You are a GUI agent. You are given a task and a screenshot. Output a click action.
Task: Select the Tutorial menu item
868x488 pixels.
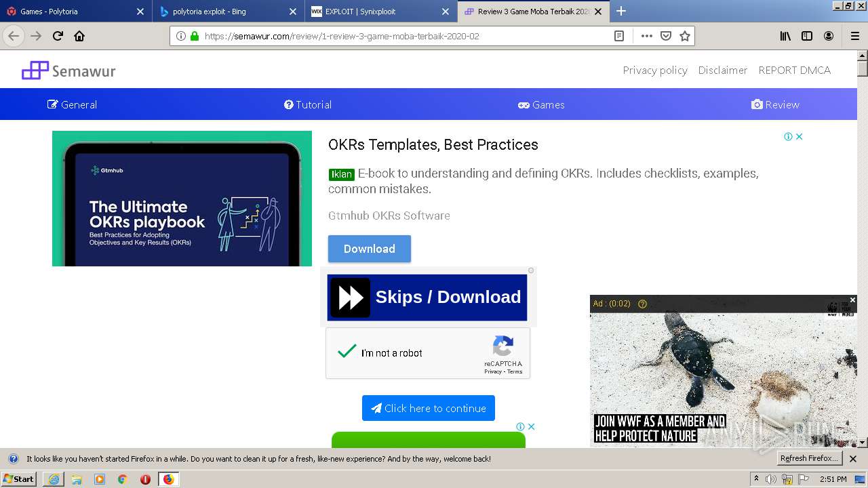click(308, 104)
